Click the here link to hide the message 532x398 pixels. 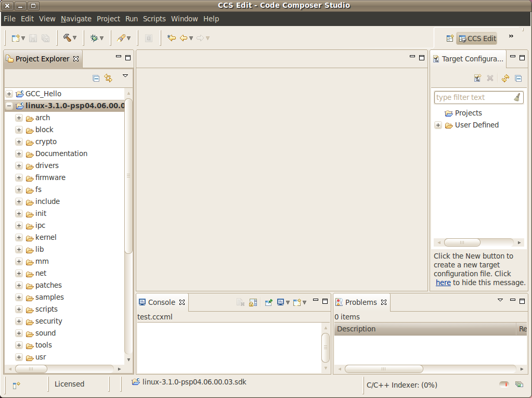point(443,283)
